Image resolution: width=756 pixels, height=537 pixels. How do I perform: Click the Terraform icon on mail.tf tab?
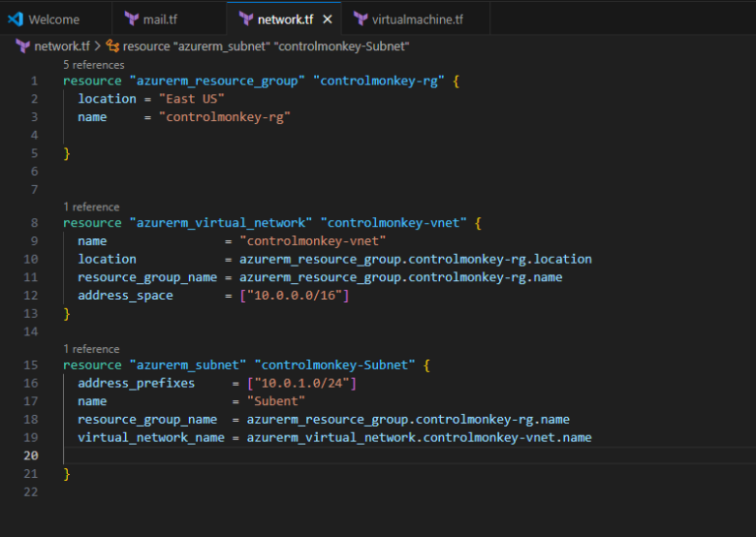(131, 20)
